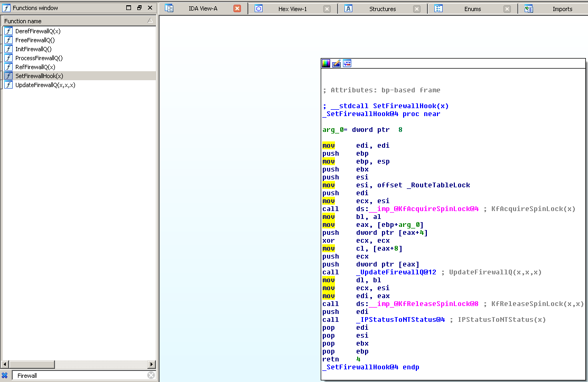Screen dimensions: 588x382
Task: Click the edit node comment icon
Action: point(337,63)
